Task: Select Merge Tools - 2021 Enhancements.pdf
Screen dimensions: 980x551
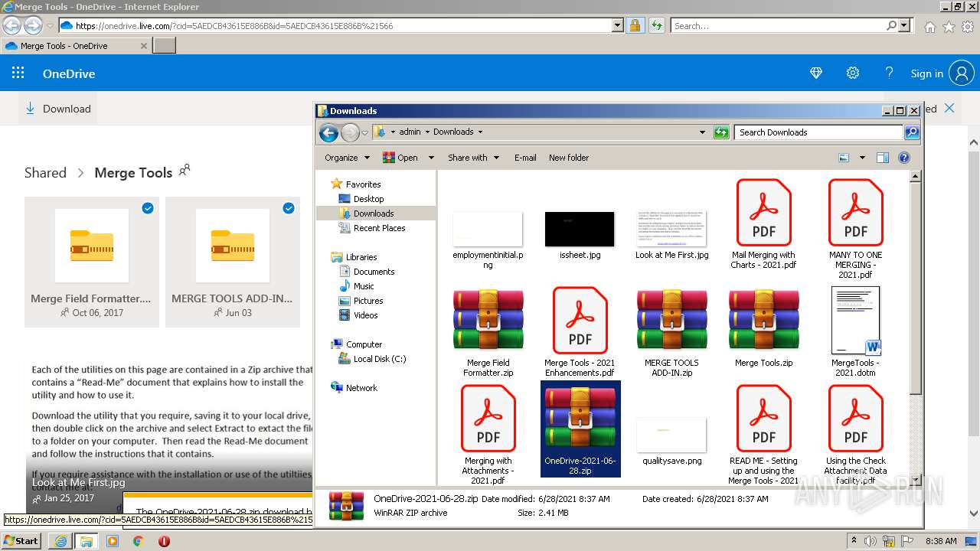Action: tap(580, 333)
